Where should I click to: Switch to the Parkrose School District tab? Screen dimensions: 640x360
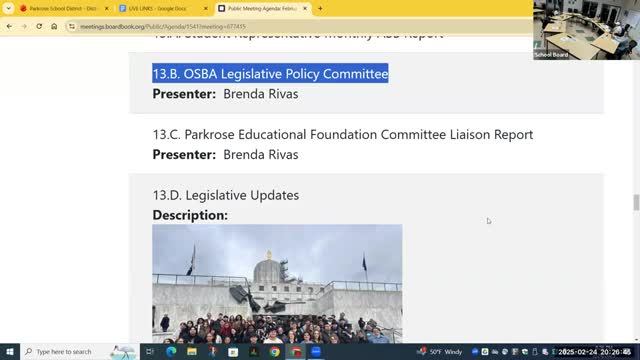(x=61, y=8)
